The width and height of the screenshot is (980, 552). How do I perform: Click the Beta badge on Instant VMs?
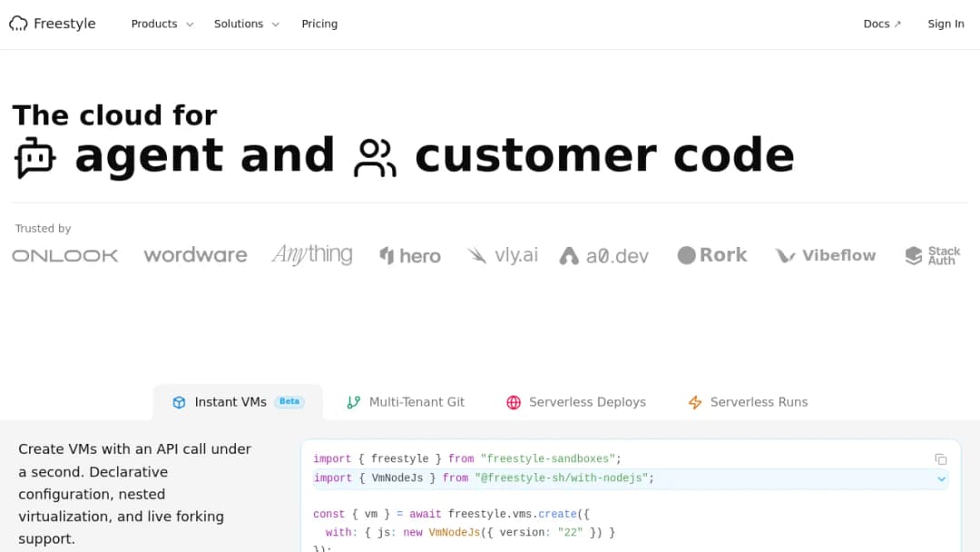coord(289,401)
